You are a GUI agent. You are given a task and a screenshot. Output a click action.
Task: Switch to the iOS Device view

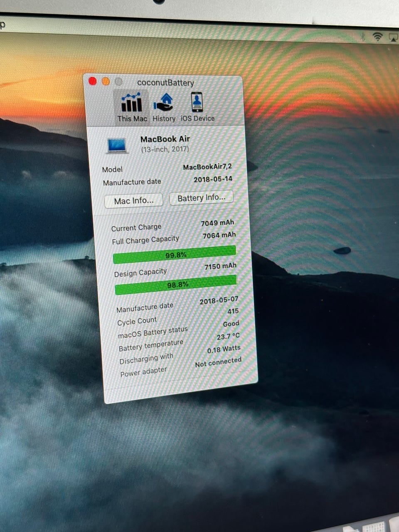pos(197,107)
